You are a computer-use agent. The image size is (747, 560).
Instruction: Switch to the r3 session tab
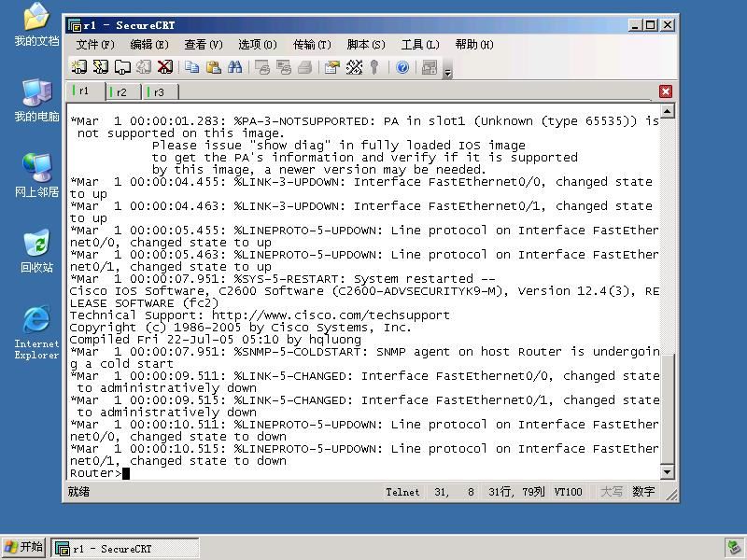[x=161, y=91]
